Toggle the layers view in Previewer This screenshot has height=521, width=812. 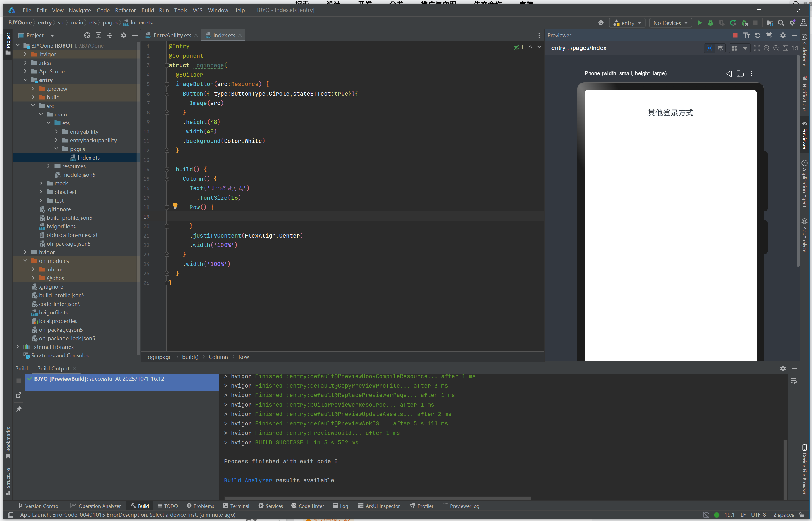(x=720, y=48)
